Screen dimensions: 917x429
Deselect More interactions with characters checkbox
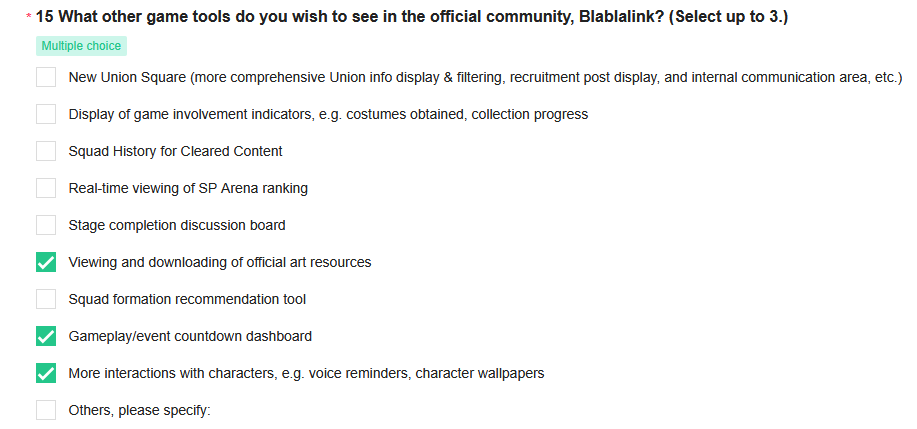[x=46, y=373]
